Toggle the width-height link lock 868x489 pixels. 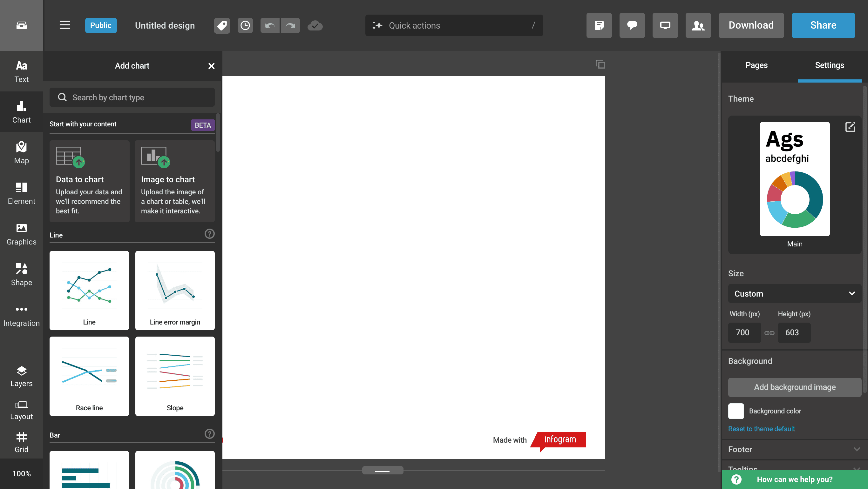(x=769, y=333)
